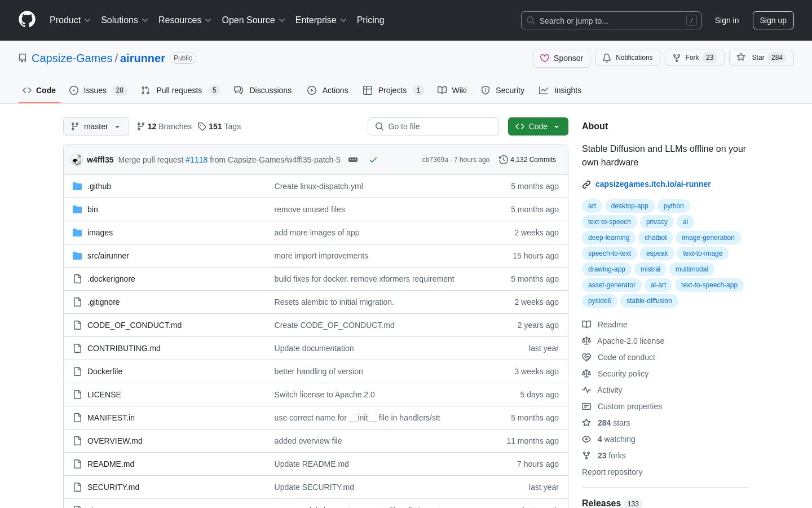Click the commits history clock icon
This screenshot has width=812, height=508.
504,160
